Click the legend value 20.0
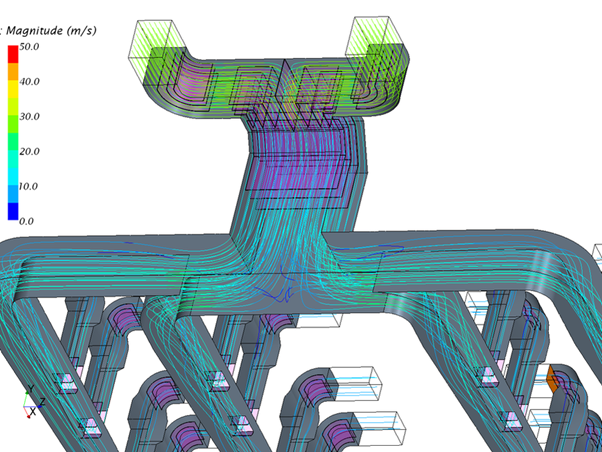 (x=30, y=151)
